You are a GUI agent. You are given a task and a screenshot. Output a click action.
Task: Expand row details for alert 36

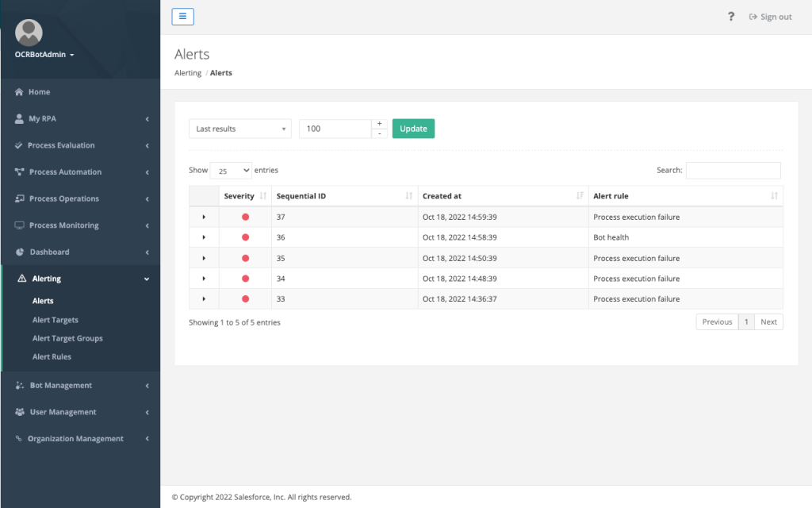[x=204, y=237]
